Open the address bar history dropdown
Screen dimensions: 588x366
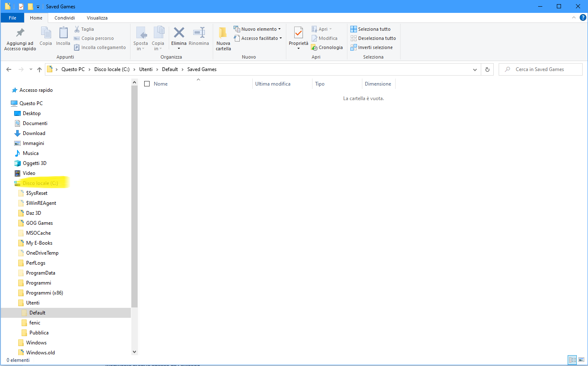coord(475,69)
